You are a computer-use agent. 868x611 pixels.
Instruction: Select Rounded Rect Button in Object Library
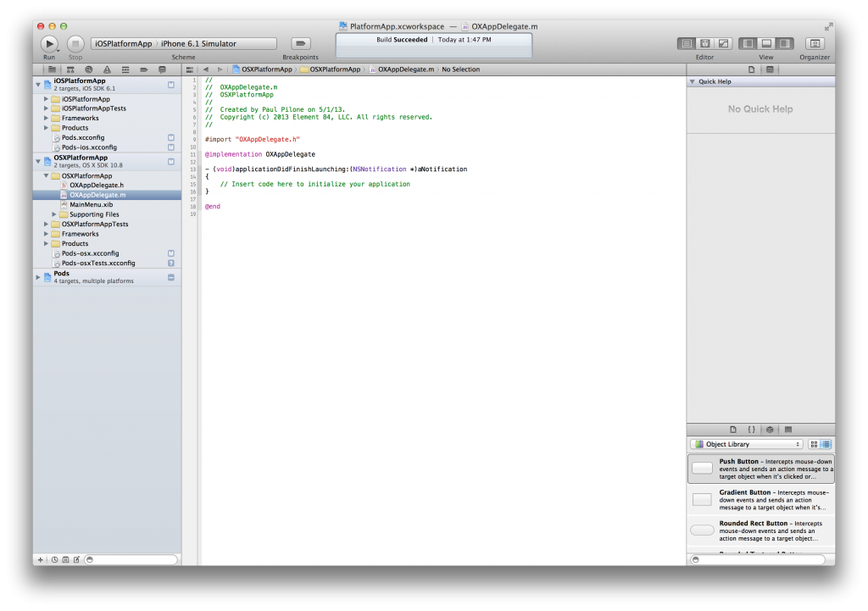(x=760, y=530)
